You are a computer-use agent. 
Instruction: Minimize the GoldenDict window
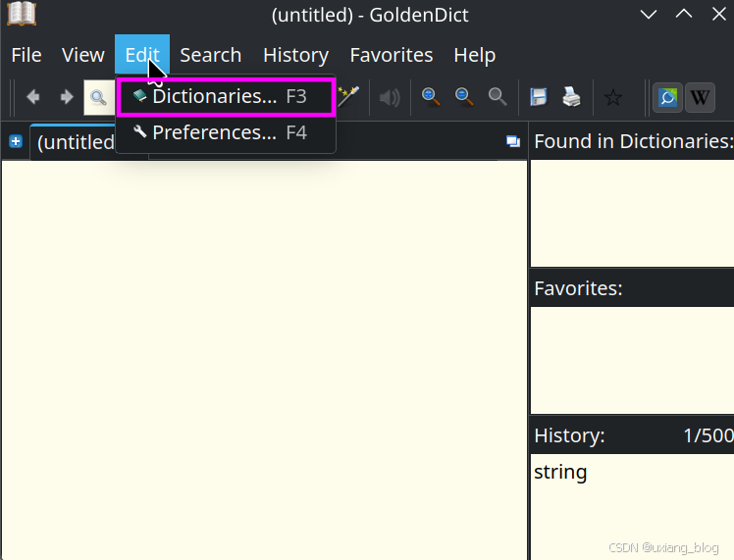(x=649, y=15)
